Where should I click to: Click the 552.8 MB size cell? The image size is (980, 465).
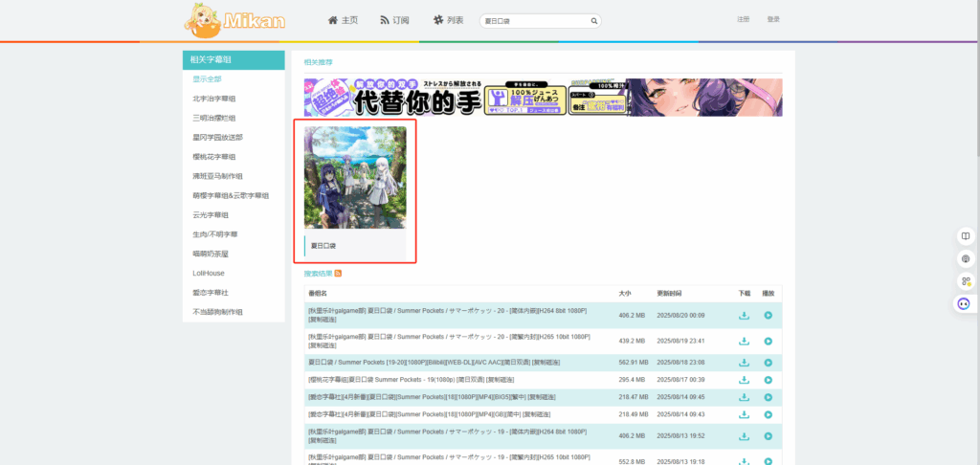pyautogui.click(x=633, y=461)
